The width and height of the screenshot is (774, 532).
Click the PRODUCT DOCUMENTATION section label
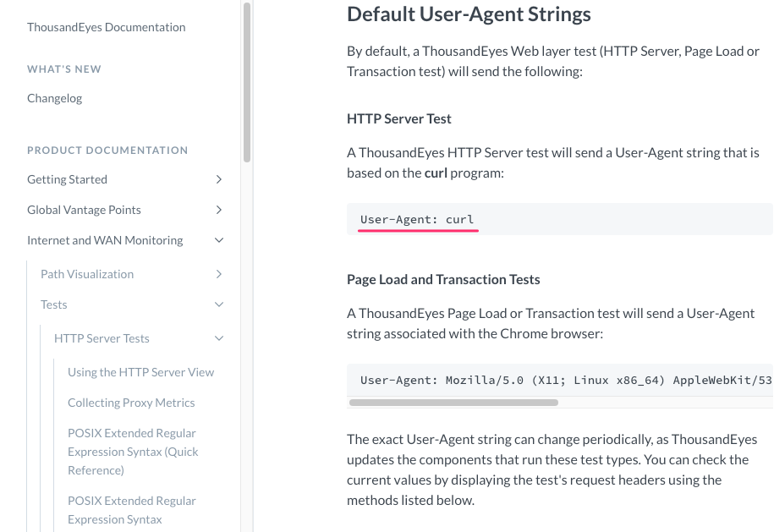click(x=107, y=150)
